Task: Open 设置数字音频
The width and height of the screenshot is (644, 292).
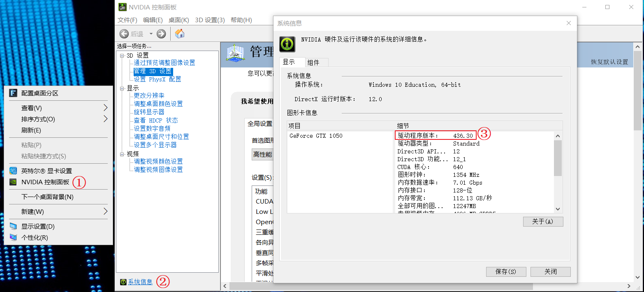Action: [152, 128]
